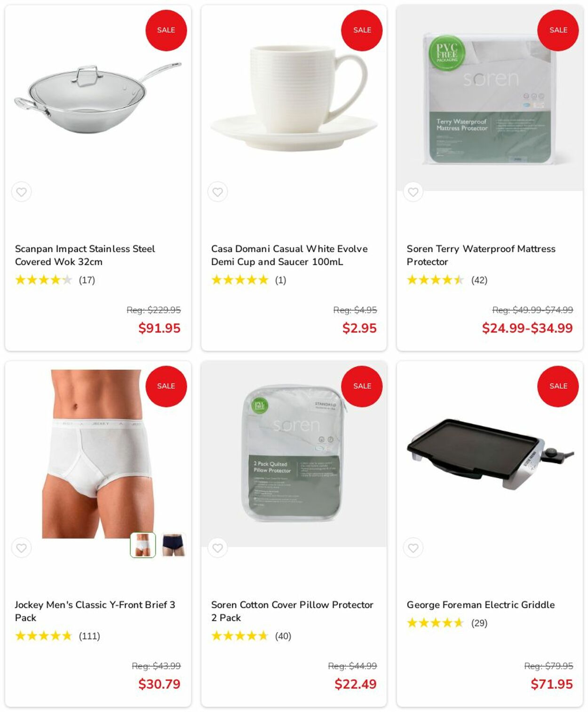Save Soren Pillow Protector with heart icon
588x712 pixels.
pyautogui.click(x=217, y=548)
